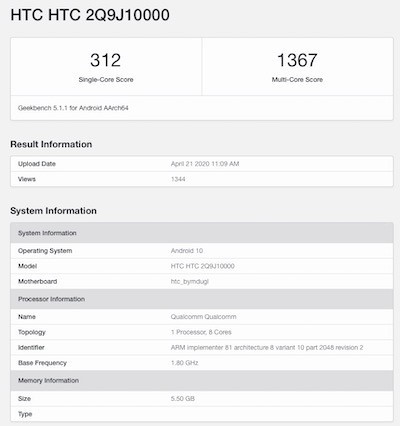This screenshot has height=426, width=400.
Task: Select the ARM implementer identifier text
Action: point(267,348)
